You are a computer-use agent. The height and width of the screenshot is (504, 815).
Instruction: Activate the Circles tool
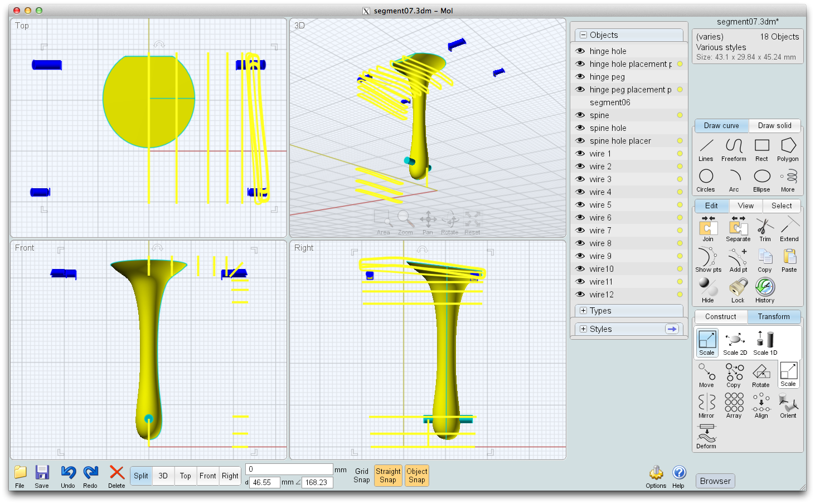706,180
